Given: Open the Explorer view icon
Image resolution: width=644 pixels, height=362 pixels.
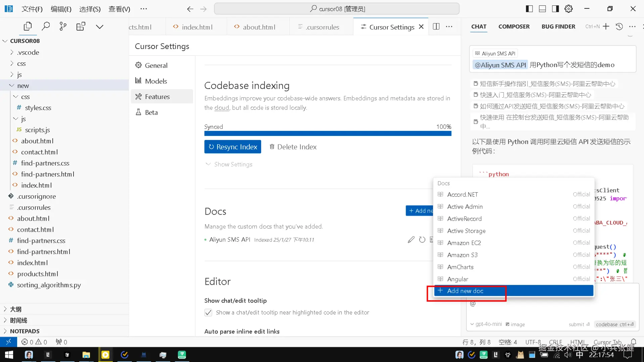Looking at the screenshot, I should point(28,26).
